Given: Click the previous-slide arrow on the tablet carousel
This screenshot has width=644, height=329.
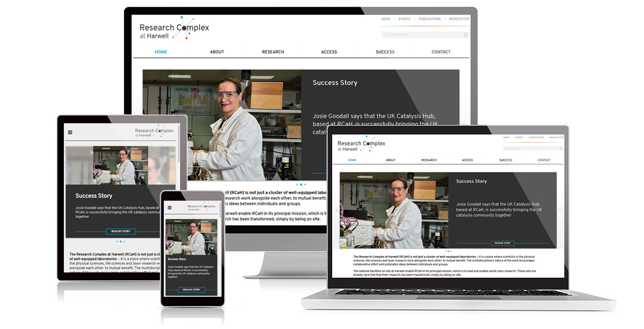Looking at the screenshot, I should point(69,169).
